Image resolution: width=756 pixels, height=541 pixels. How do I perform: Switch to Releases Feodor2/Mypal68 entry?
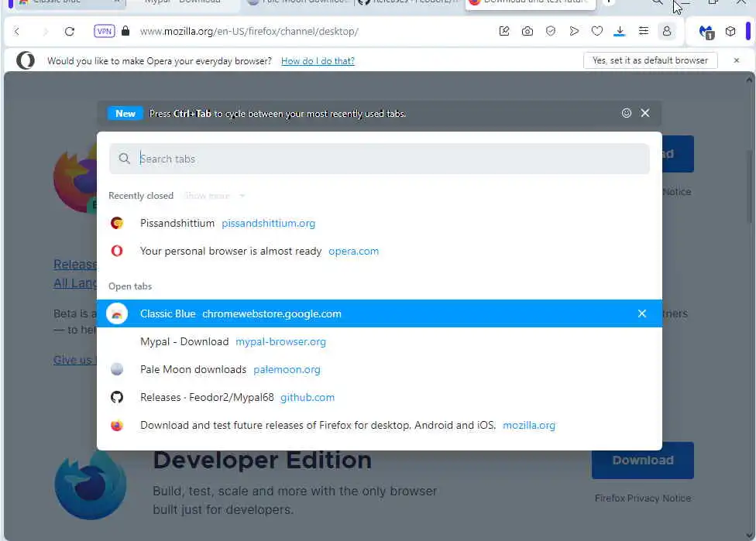pos(379,398)
